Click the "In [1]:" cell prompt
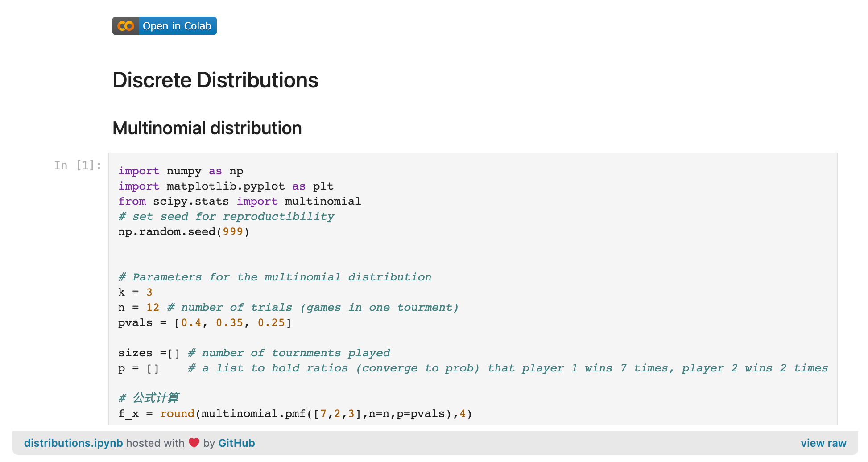This screenshot has height=462, width=868. (x=78, y=165)
